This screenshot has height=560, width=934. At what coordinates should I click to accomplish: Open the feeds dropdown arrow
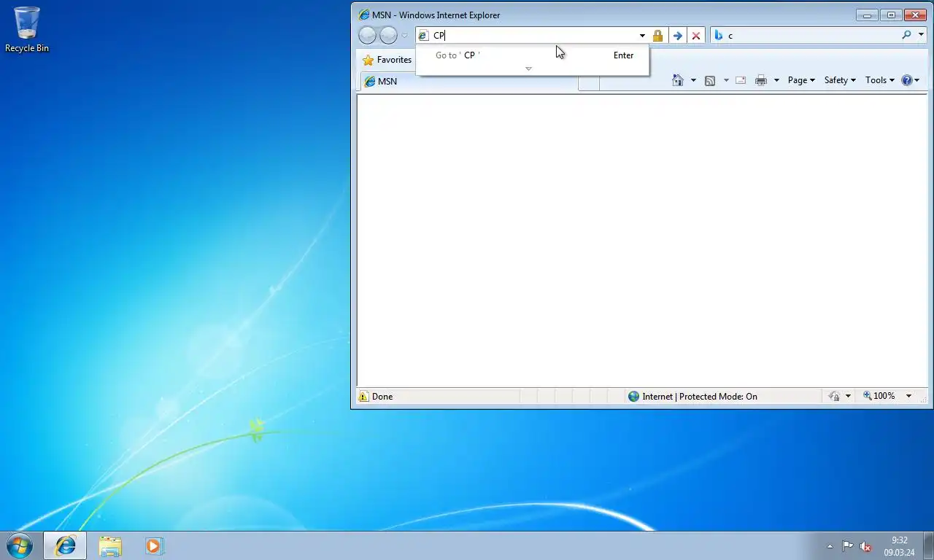[726, 80]
